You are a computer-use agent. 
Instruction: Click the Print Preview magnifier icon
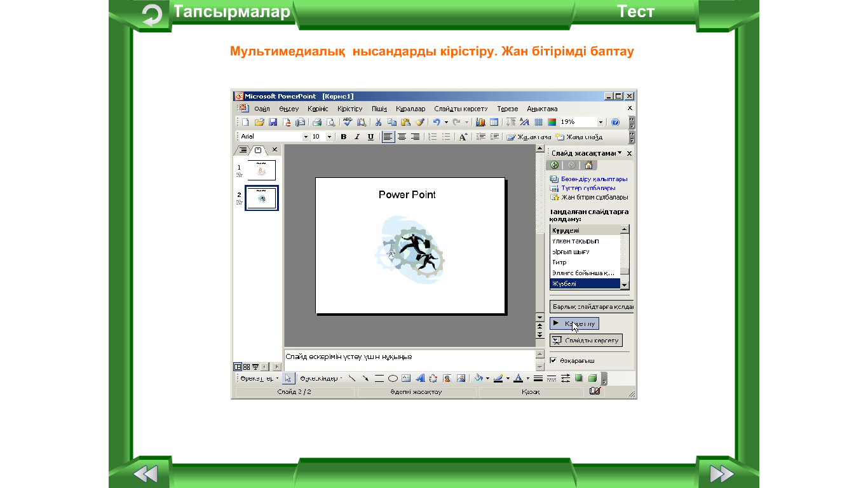[x=330, y=122]
